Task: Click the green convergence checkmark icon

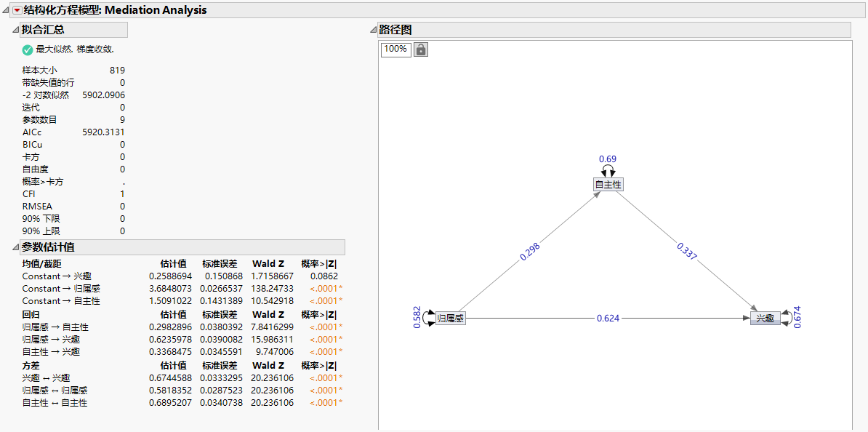Action: point(27,50)
